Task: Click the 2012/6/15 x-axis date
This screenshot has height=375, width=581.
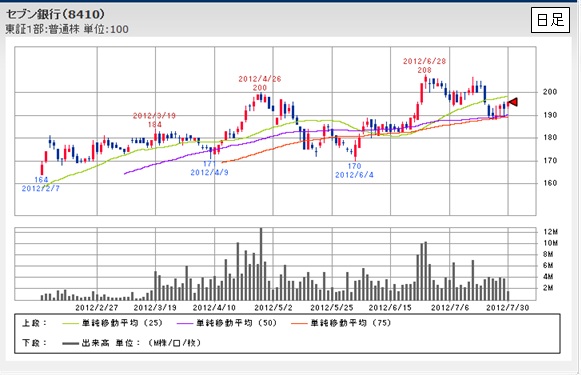Action: click(x=390, y=308)
